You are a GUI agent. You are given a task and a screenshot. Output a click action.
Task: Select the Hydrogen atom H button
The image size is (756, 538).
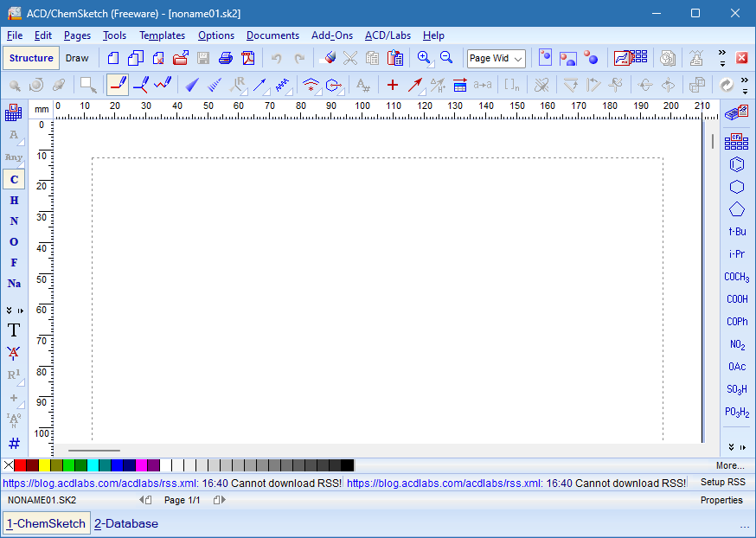pyautogui.click(x=14, y=200)
